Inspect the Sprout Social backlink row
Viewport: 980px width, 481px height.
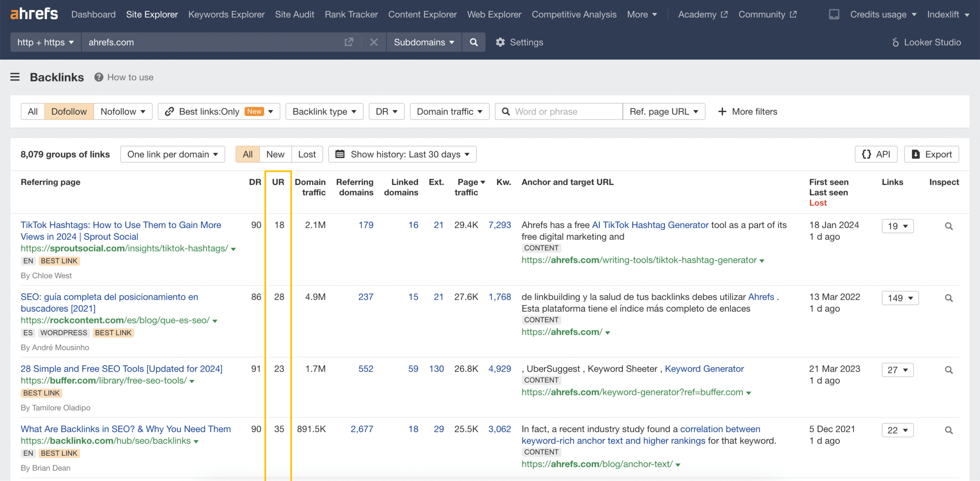(x=949, y=226)
